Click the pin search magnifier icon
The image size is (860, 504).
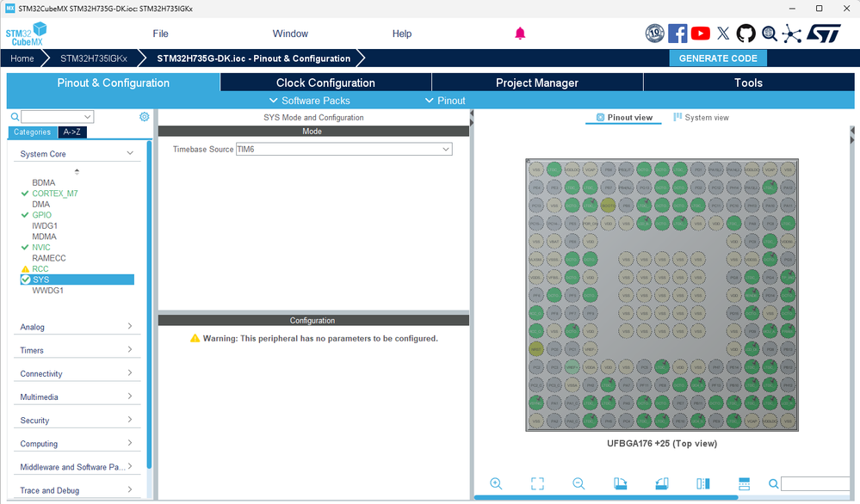pos(773,483)
